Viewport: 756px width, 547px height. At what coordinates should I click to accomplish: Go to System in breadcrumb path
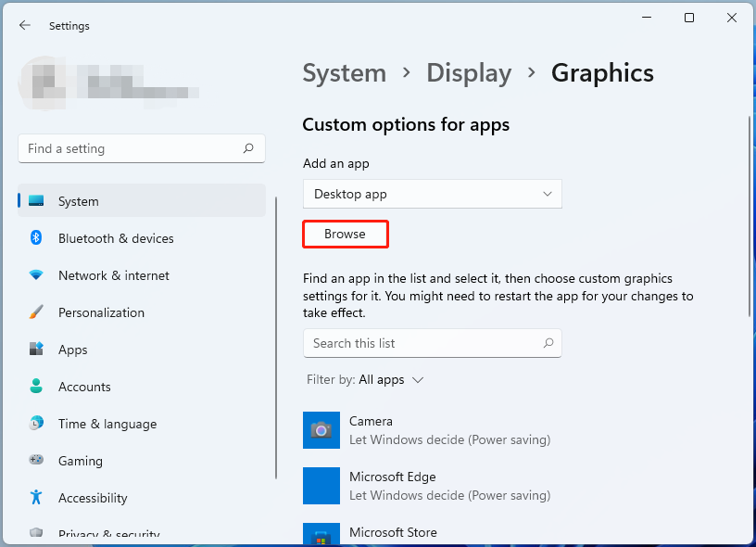click(344, 73)
